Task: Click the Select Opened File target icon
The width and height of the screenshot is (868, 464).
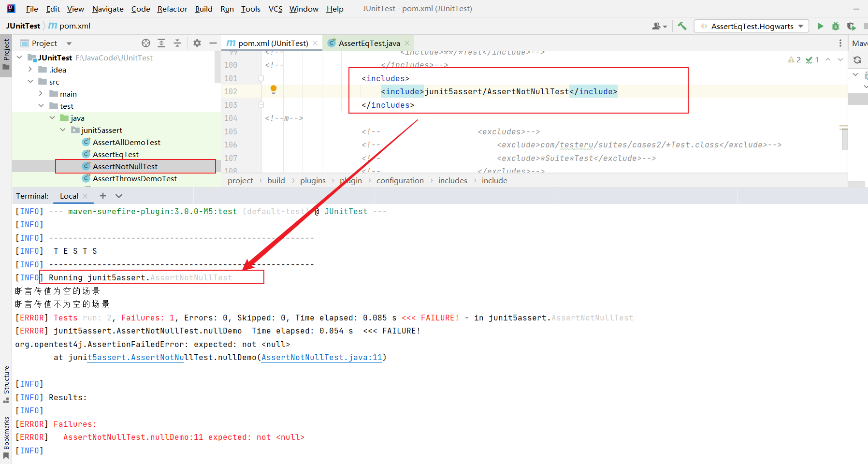Action: coord(146,43)
